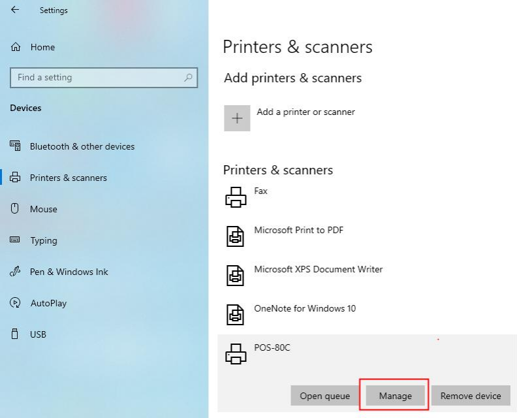The image size is (532, 418).
Task: Open the Mouse settings page
Action: click(43, 209)
